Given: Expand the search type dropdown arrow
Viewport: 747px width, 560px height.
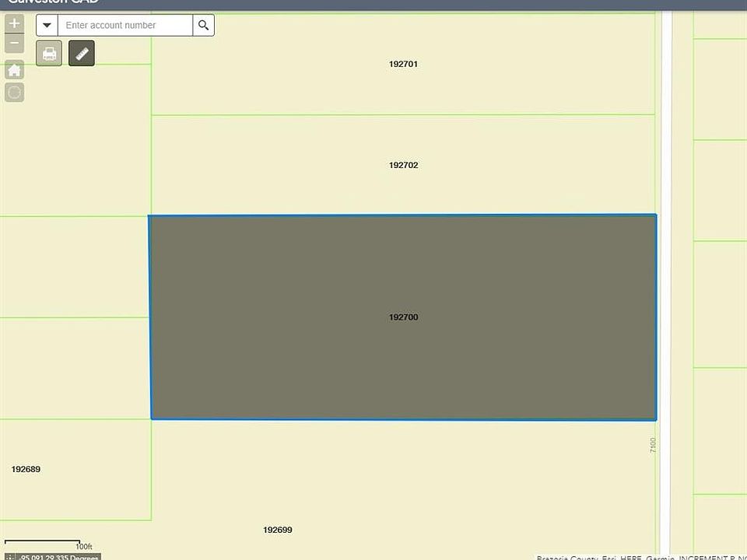Looking at the screenshot, I should [x=47, y=25].
